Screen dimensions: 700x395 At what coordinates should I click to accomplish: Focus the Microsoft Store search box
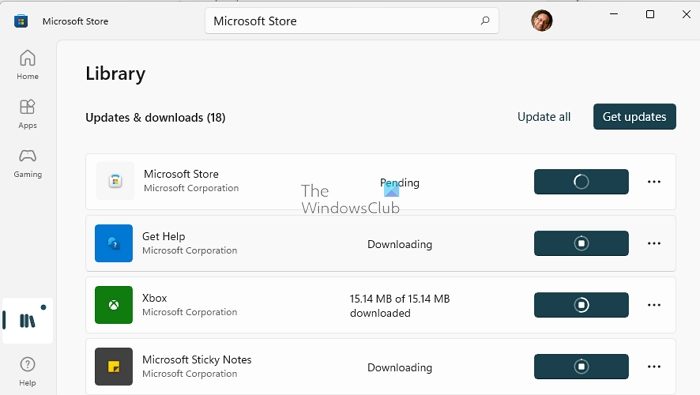pos(352,21)
